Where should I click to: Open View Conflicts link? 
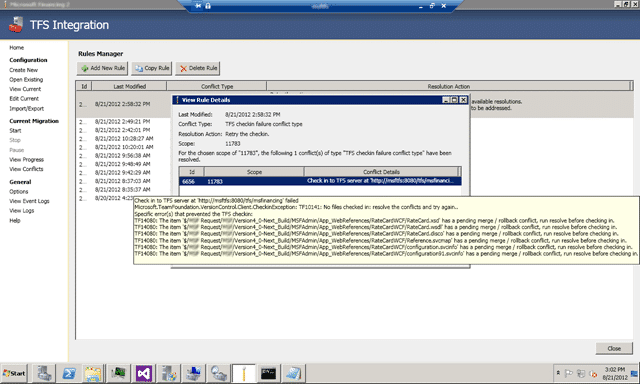[x=26, y=169]
